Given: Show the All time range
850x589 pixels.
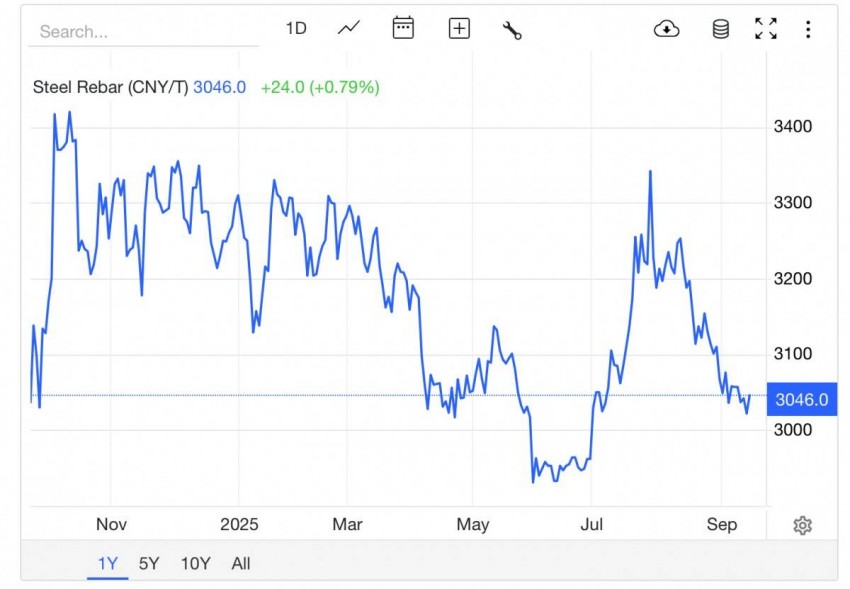Looking at the screenshot, I should pos(241,563).
